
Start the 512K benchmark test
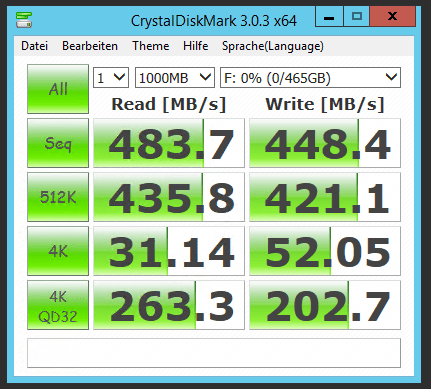point(58,197)
